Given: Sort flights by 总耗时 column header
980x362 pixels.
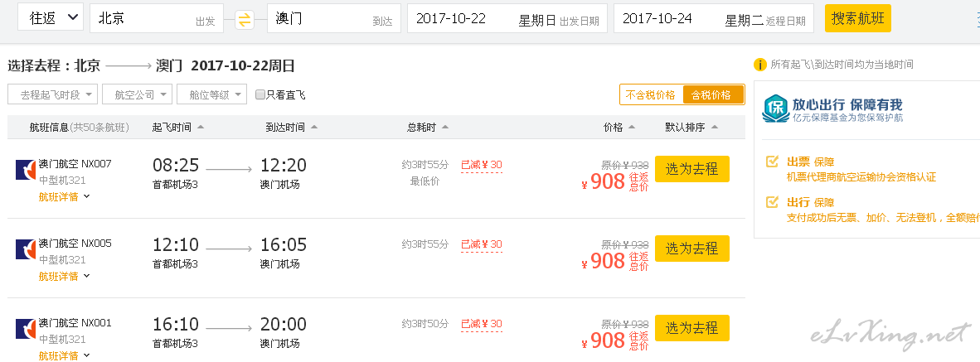Looking at the screenshot, I should coord(428,128).
